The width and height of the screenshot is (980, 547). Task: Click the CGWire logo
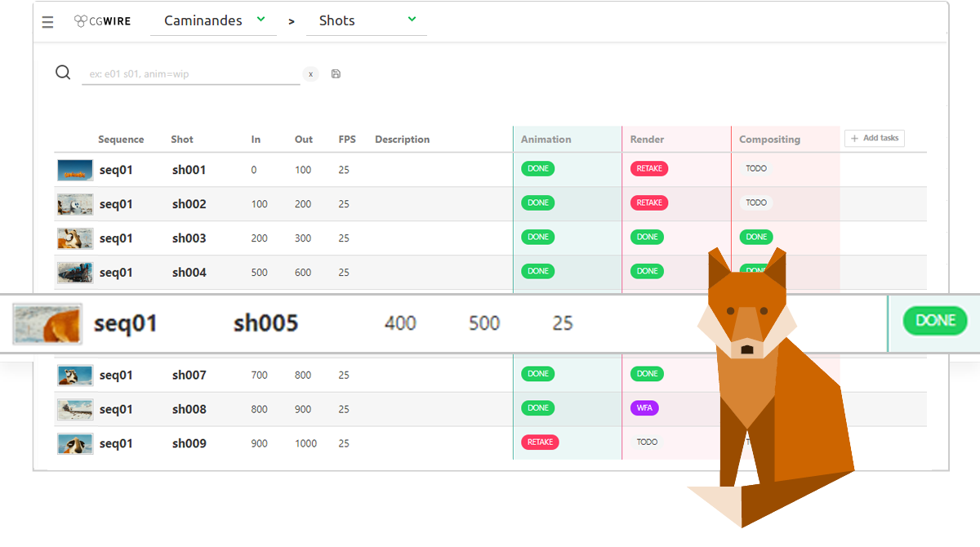(x=102, y=21)
